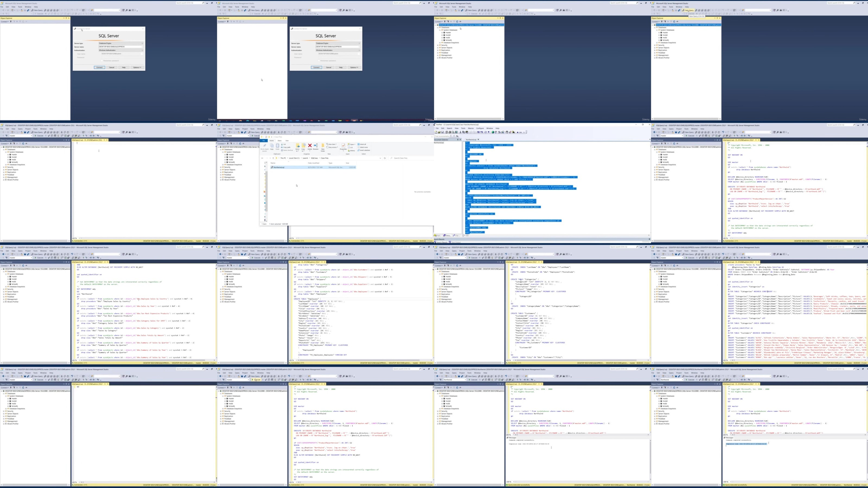
Task: Click Options >> in the second screenshot's dialog
Action: point(354,67)
